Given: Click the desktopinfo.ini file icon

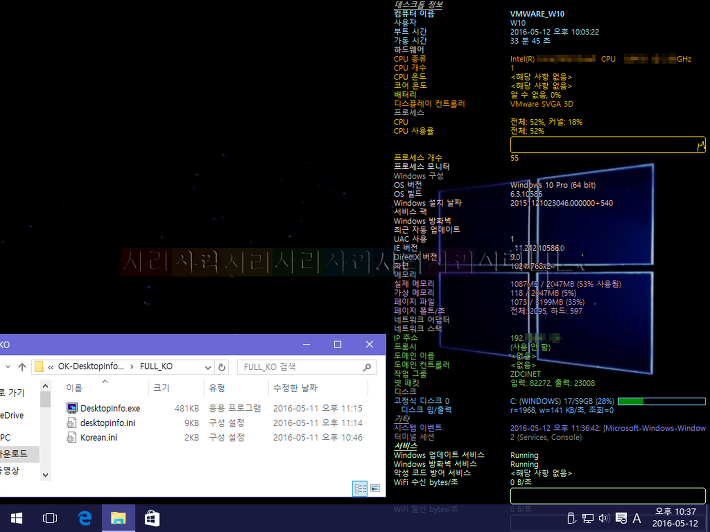Looking at the screenshot, I should click(x=72, y=422).
